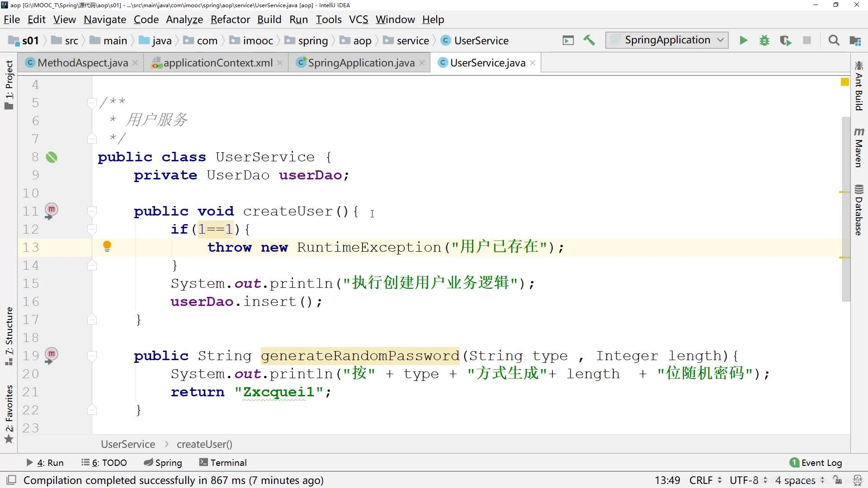Open the Terminal tool window tab

[223, 462]
